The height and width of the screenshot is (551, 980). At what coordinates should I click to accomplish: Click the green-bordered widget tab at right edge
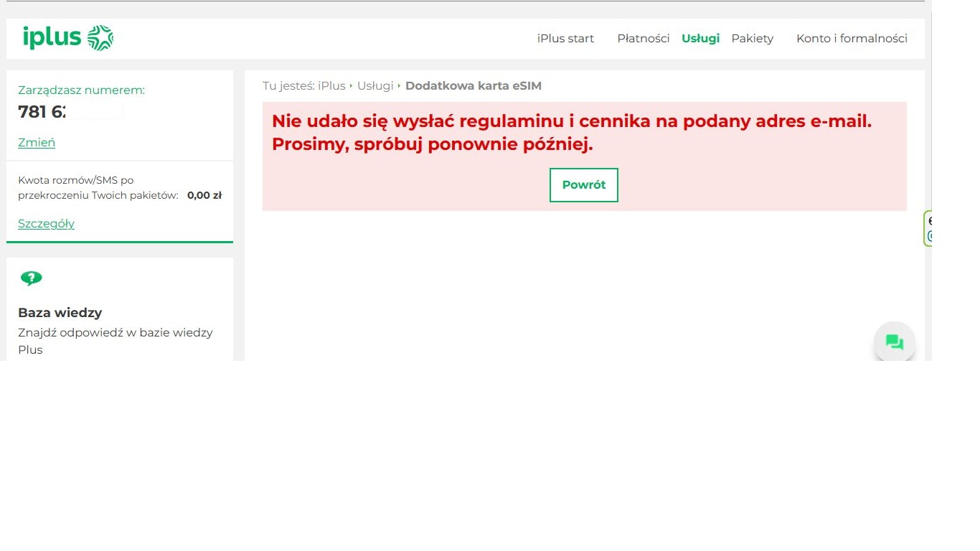pyautogui.click(x=928, y=229)
